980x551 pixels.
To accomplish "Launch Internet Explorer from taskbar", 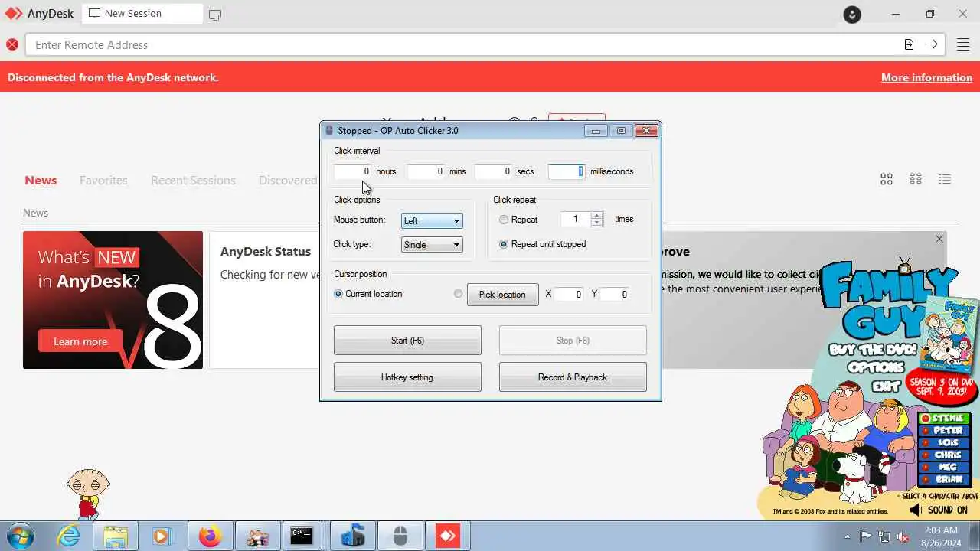I will [68, 536].
